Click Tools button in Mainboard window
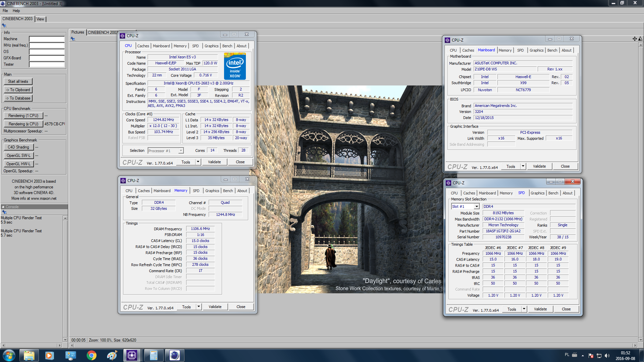 point(511,166)
